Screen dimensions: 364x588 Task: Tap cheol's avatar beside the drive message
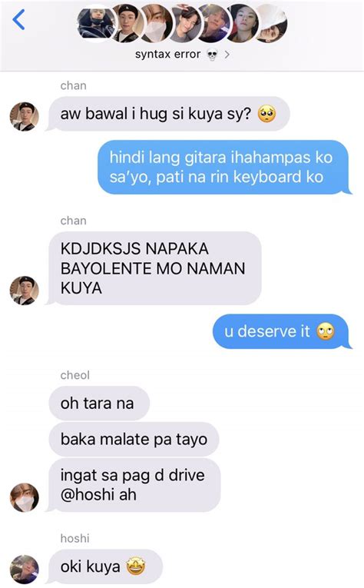tap(25, 497)
